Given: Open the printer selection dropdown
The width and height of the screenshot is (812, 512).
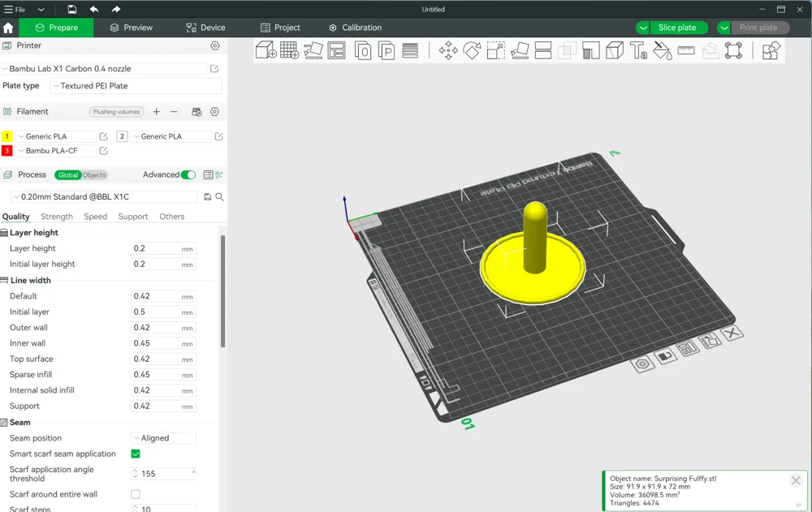Looking at the screenshot, I should tap(104, 68).
